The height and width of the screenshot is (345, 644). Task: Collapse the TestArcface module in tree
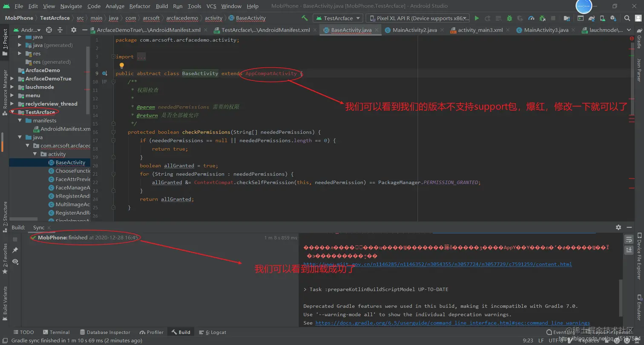click(x=12, y=112)
